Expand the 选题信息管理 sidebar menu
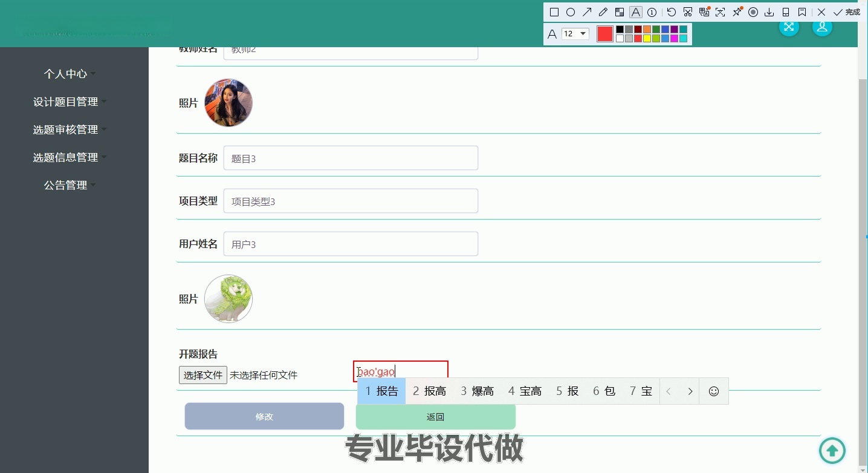 click(70, 157)
